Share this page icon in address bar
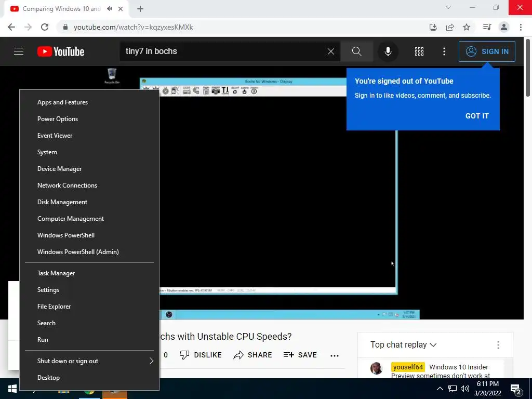The width and height of the screenshot is (532, 399). tap(450, 27)
